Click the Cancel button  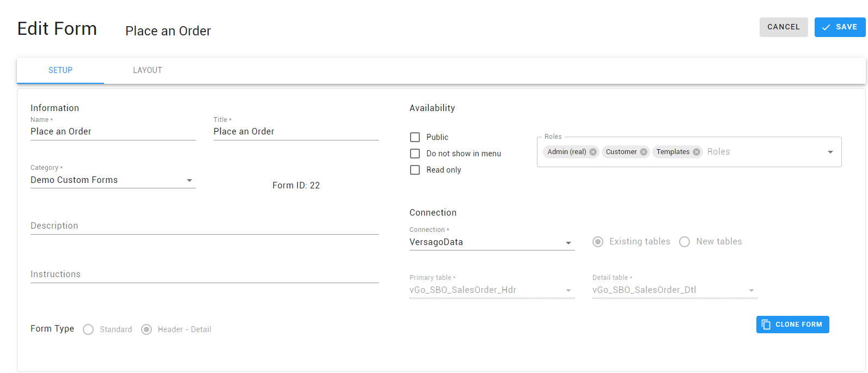pyautogui.click(x=784, y=27)
